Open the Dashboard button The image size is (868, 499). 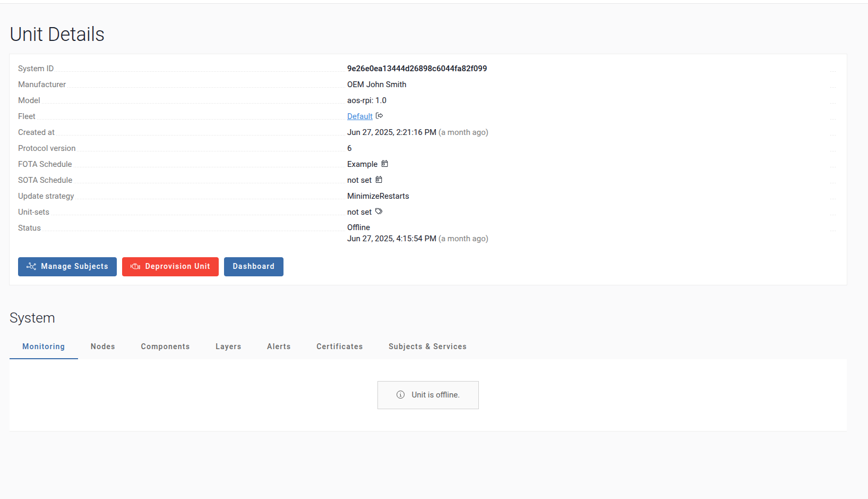[x=253, y=267]
